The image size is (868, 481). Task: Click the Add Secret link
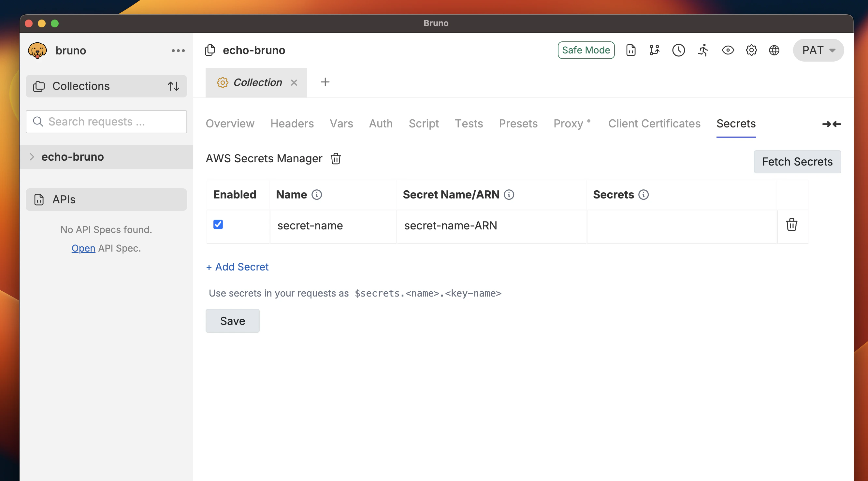(x=237, y=267)
